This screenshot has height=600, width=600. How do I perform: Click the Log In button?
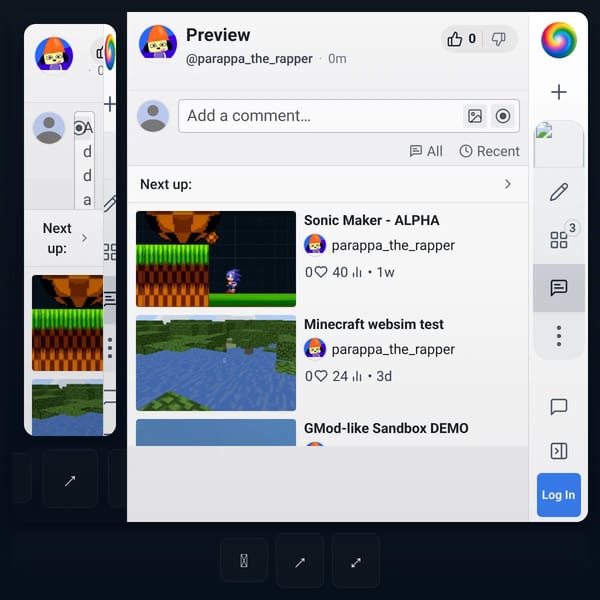(559, 495)
